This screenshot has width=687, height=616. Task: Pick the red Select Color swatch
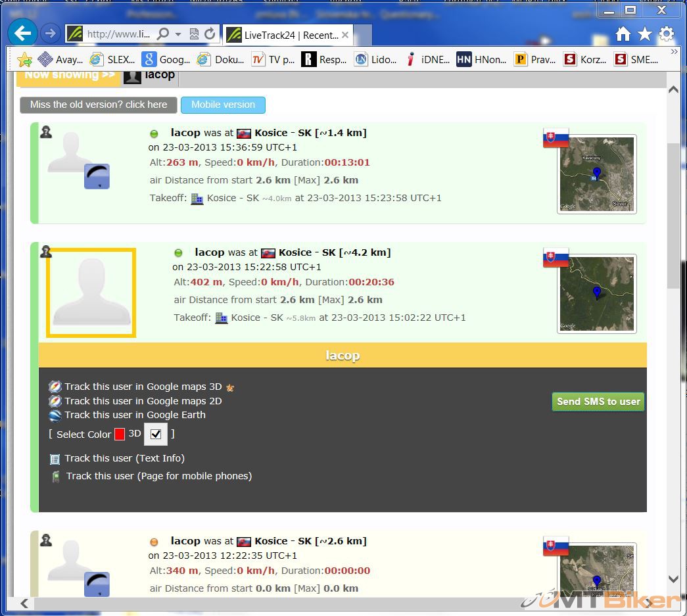click(x=120, y=435)
